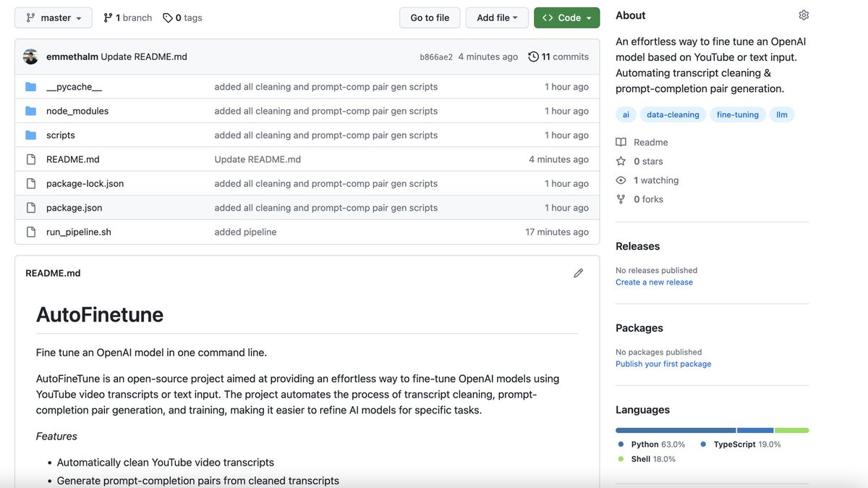
Task: Open the 'Update README.md' latest commit message
Action: coord(144,56)
